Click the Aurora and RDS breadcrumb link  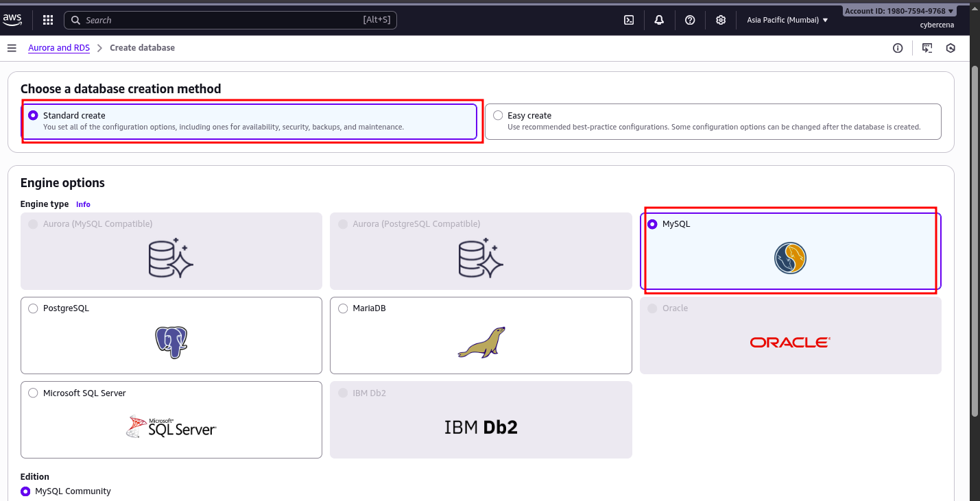point(59,48)
